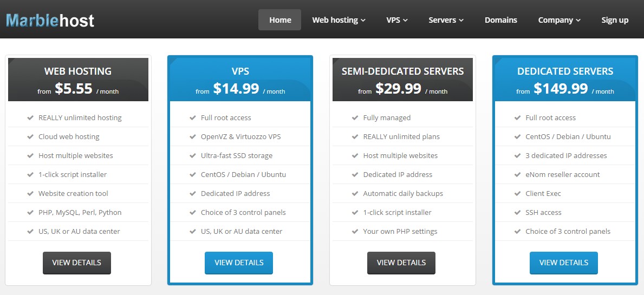The image size is (644, 295).
Task: Open the Domains page
Action: pos(501,20)
